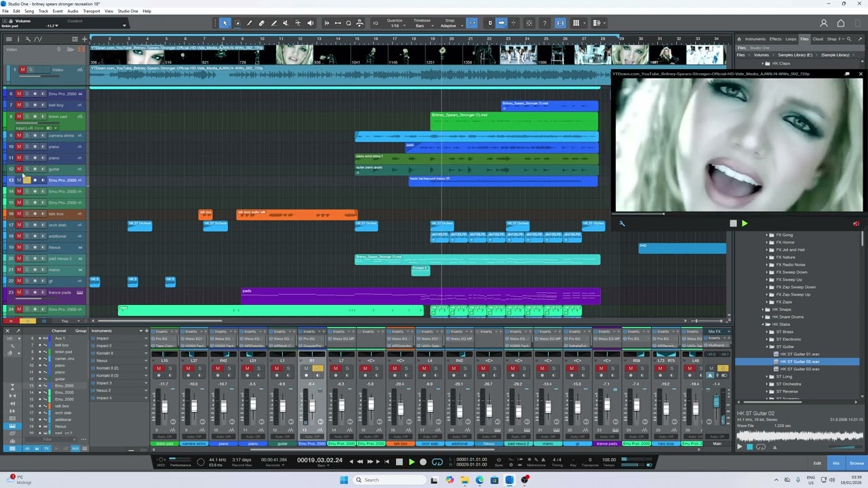Select the Range tool
Screen dimensions: 868x488
tap(237, 23)
